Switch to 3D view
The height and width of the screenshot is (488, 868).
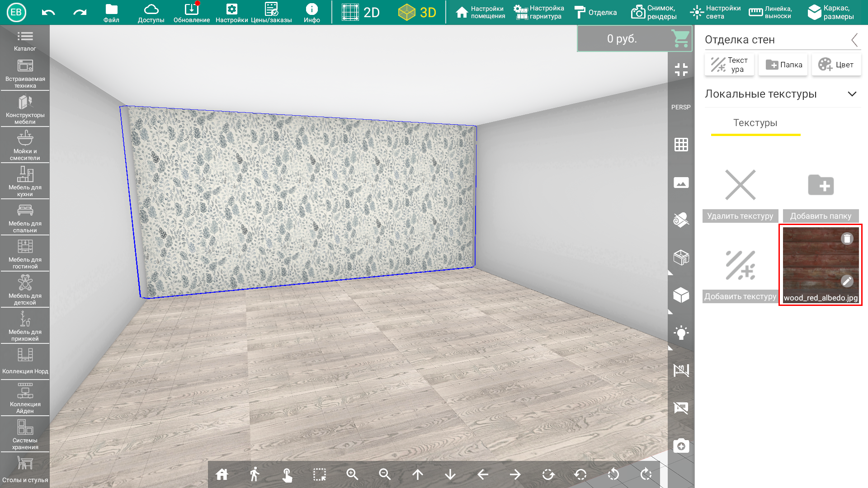417,12
